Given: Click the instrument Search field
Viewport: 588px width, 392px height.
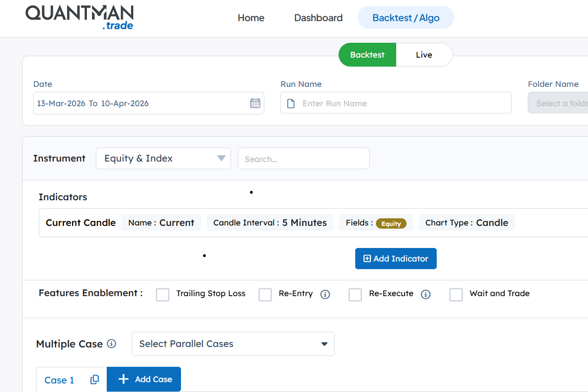Looking at the screenshot, I should click(x=303, y=159).
